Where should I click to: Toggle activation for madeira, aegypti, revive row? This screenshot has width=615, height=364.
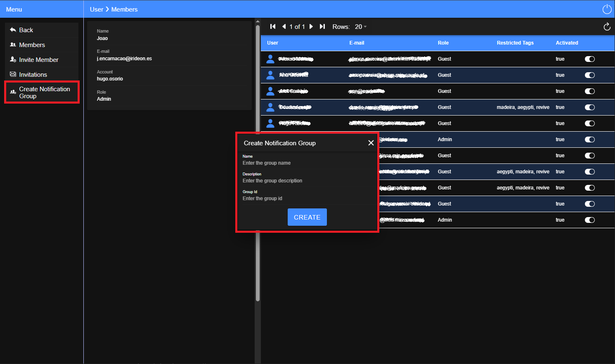[x=590, y=107]
